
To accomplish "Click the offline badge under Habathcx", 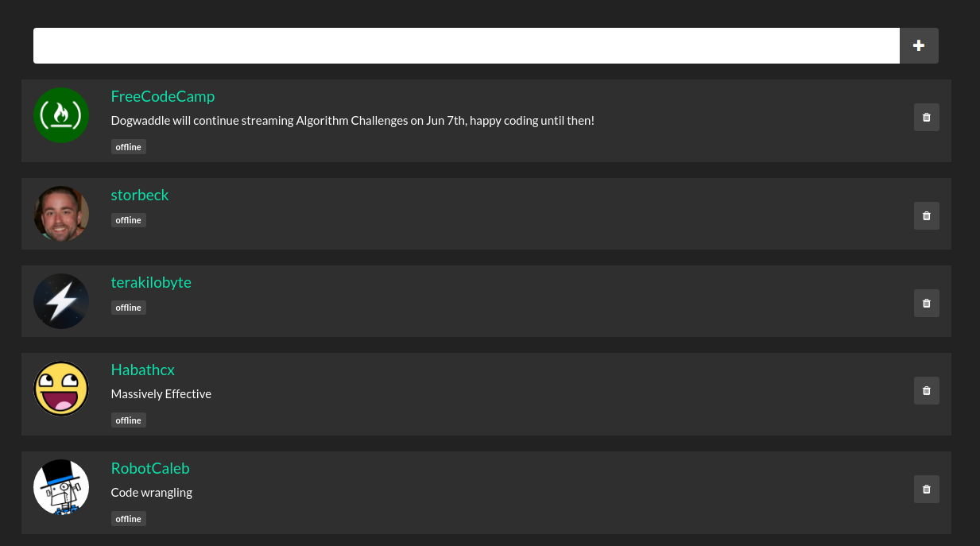I will pos(129,420).
